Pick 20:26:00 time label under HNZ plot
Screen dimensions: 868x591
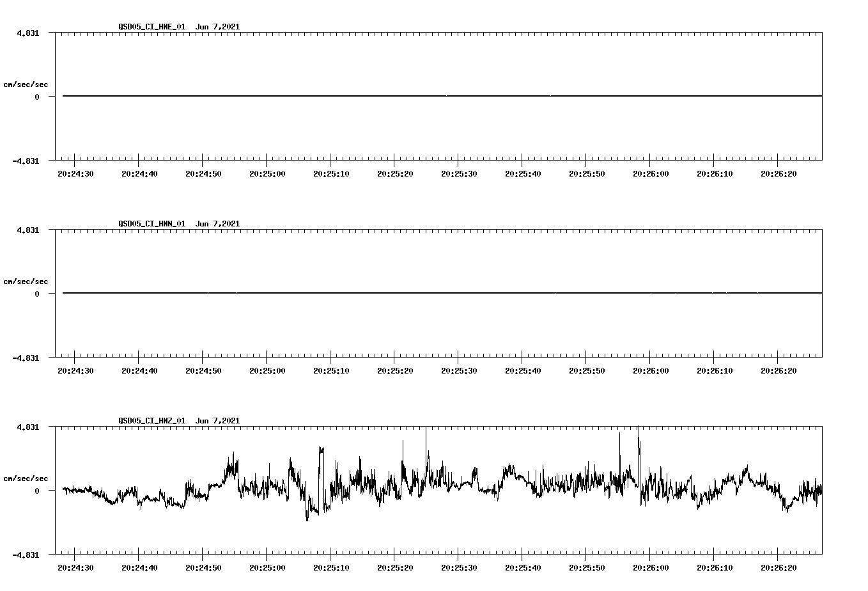click(x=651, y=568)
